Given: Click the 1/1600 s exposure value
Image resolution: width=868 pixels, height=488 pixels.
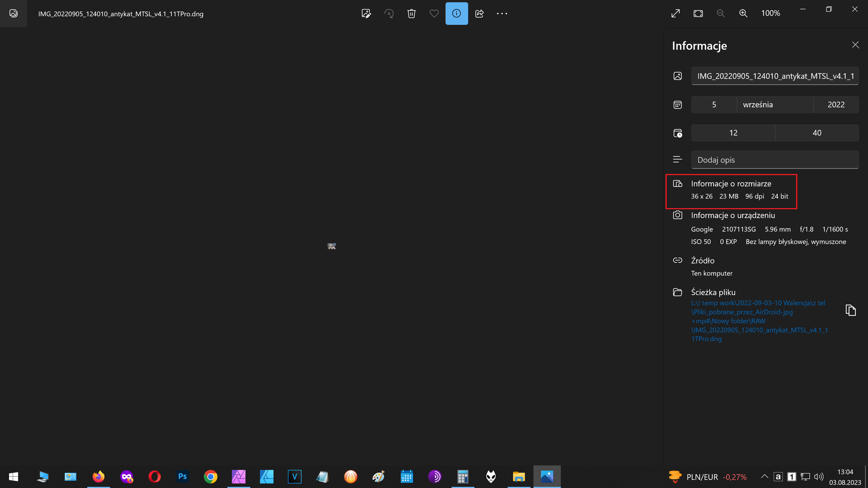Looking at the screenshot, I should click(x=835, y=229).
